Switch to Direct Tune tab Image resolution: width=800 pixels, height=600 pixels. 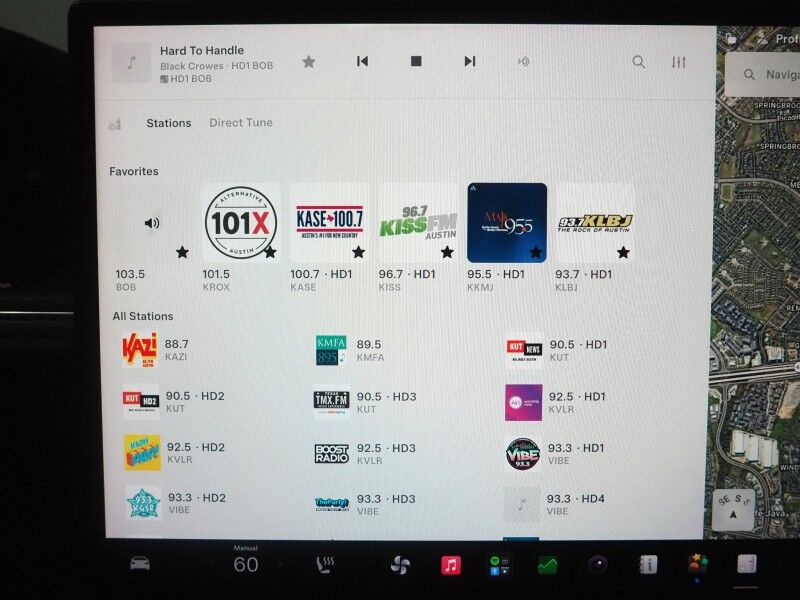pyautogui.click(x=241, y=122)
